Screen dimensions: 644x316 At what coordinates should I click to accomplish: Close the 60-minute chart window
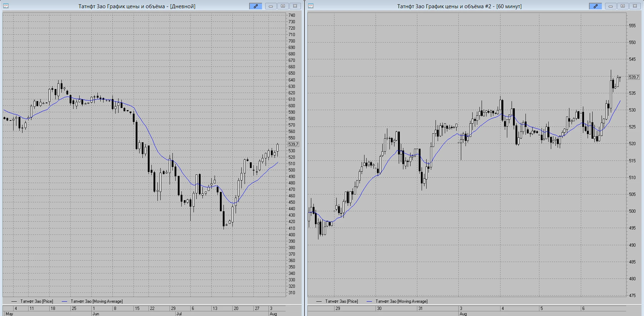(x=635, y=6)
